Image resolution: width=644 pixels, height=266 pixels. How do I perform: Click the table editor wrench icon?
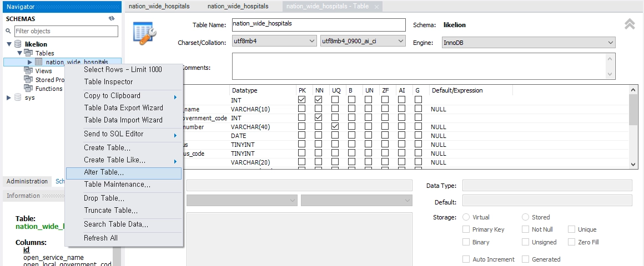(144, 33)
